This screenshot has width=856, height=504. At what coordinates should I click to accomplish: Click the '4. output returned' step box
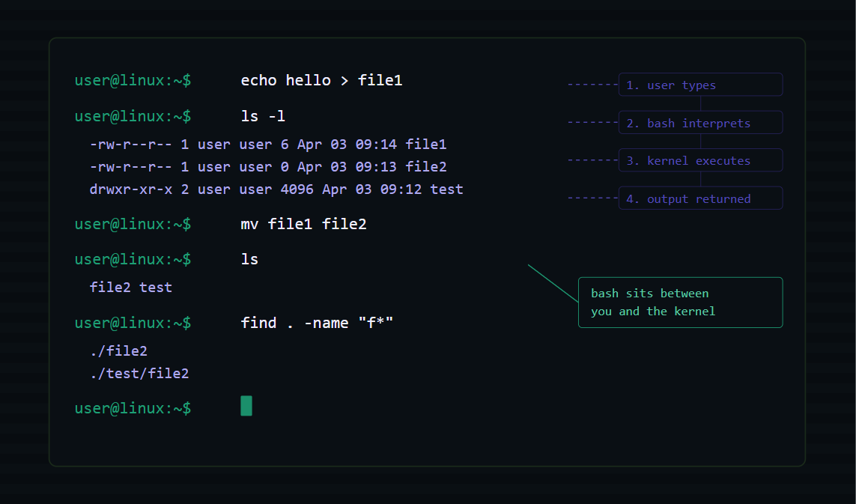700,198
